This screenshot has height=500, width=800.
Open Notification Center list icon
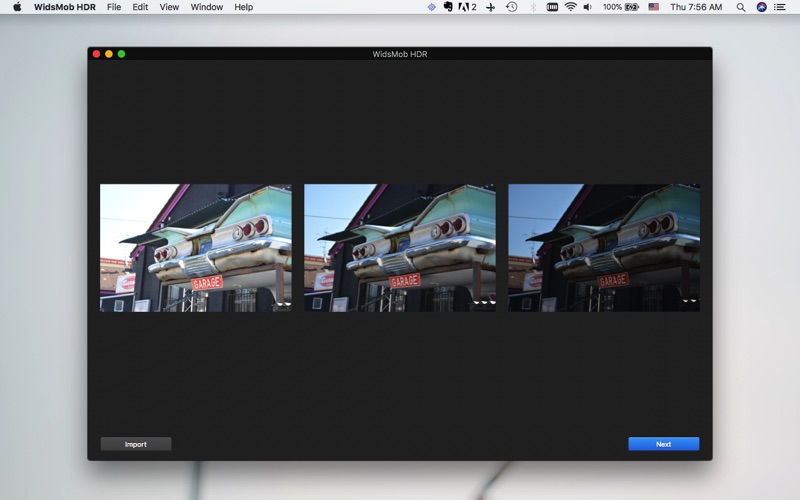pyautogui.click(x=780, y=7)
